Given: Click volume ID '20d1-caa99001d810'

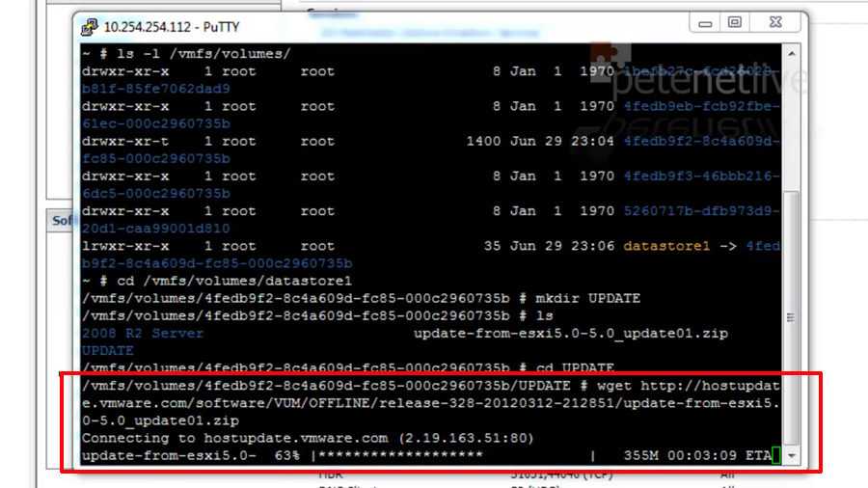Looking at the screenshot, I should pos(156,228).
